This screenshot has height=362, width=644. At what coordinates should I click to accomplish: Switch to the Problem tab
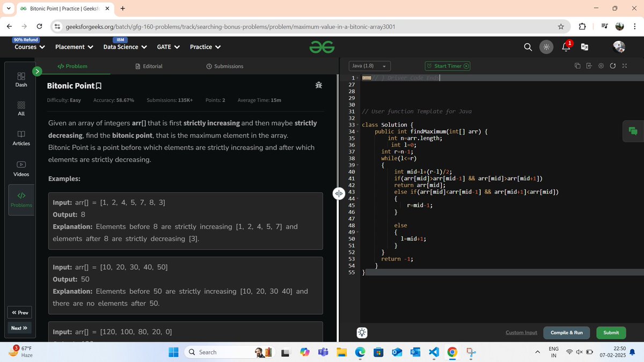click(x=72, y=66)
